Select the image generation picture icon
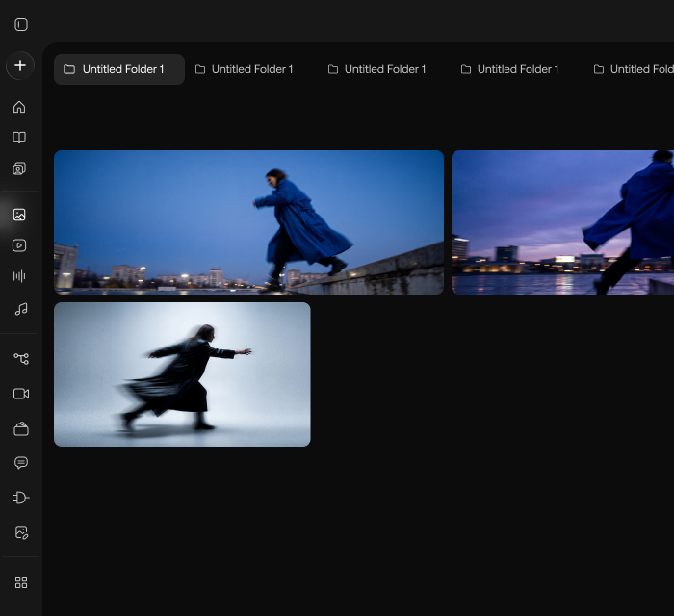This screenshot has height=616, width=674. (19, 215)
